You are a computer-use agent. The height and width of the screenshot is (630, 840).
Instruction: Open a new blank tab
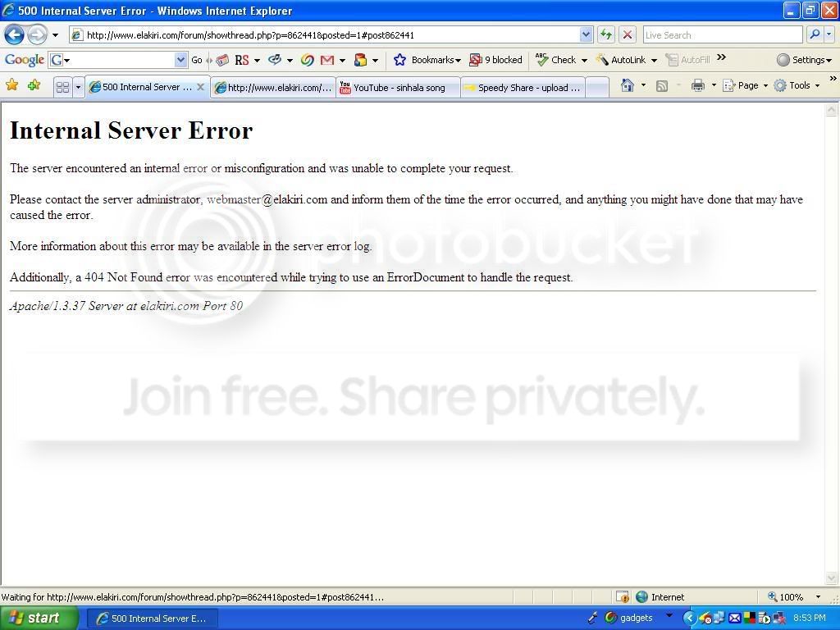click(x=597, y=87)
